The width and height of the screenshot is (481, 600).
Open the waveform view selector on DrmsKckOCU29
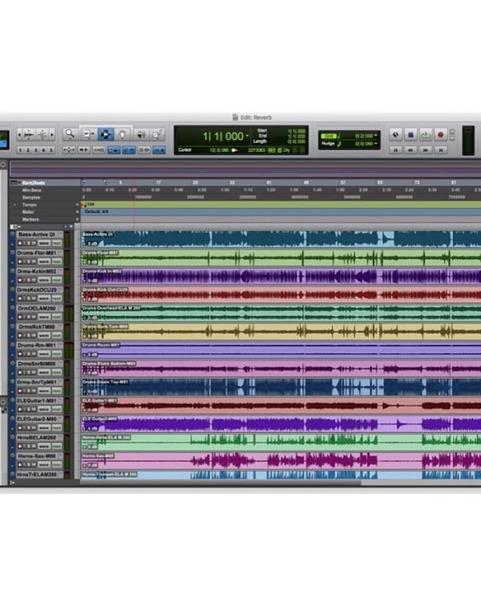44,298
